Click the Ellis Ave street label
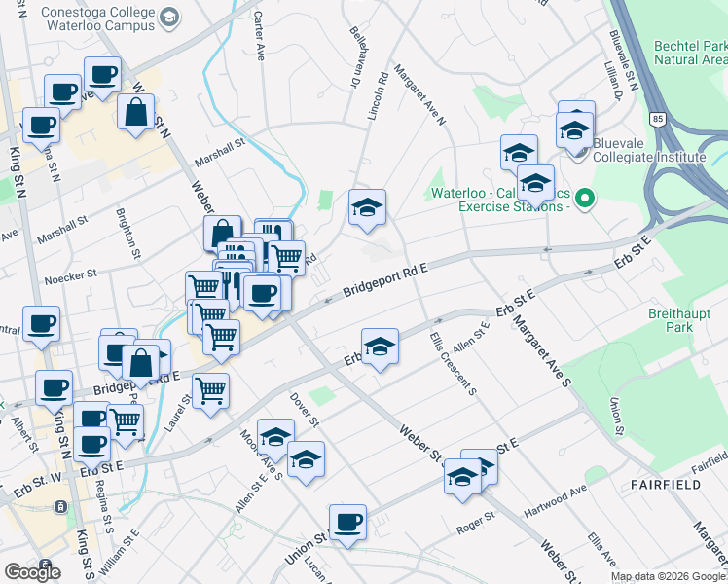728x584 pixels. [x=601, y=550]
